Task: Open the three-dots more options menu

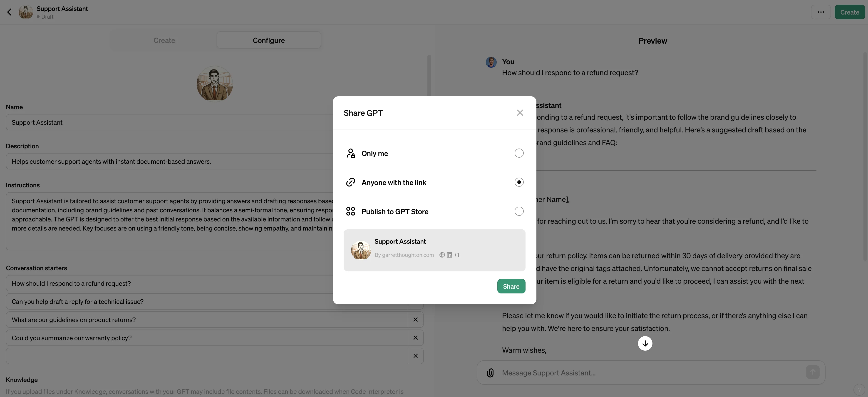Action: (x=821, y=12)
